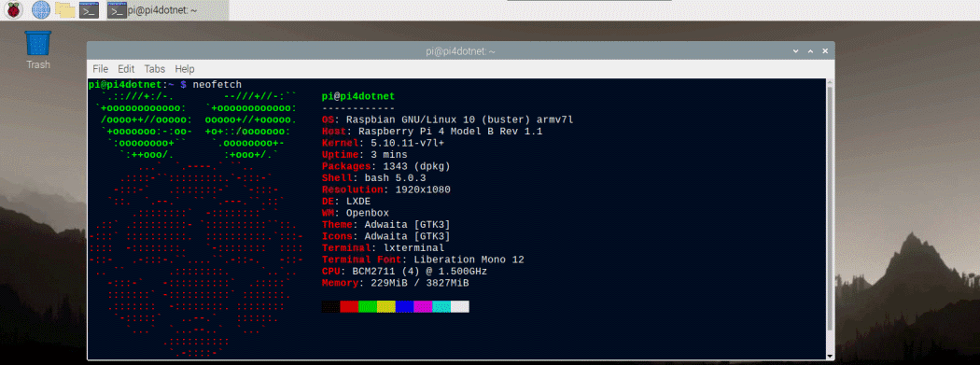Viewport: 980px width, 365px height.
Task: Open the Trash desktop icon
Action: tap(38, 49)
